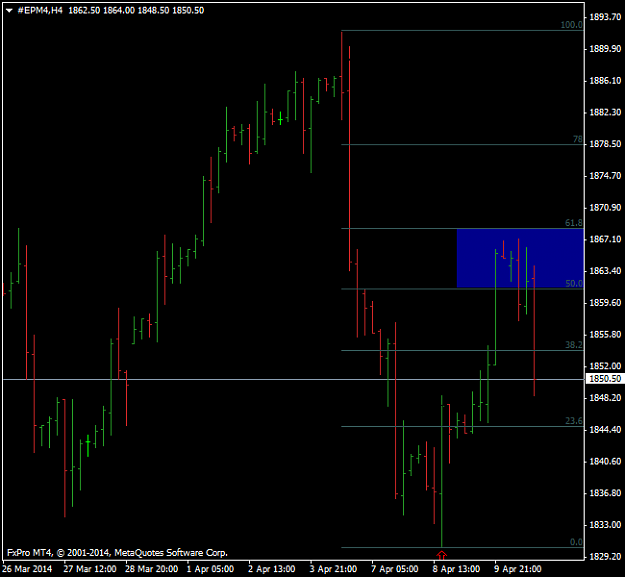Click the 8 Apr 13:00 time axis label

point(456,569)
